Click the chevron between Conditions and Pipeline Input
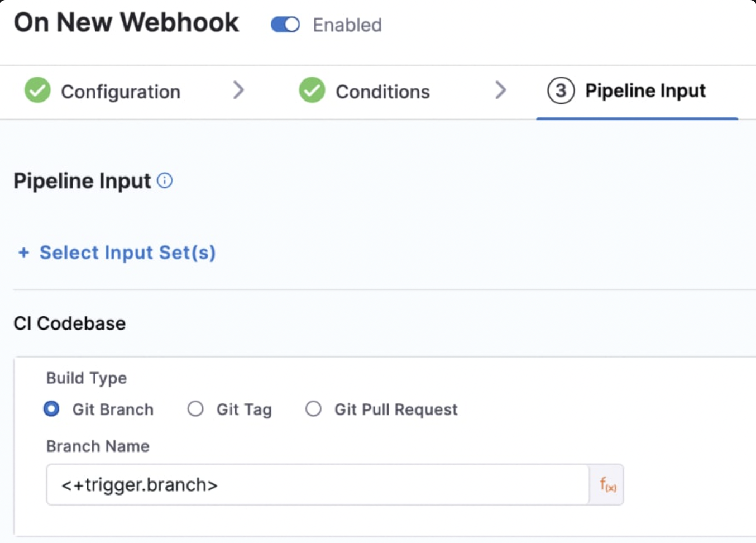Image resolution: width=756 pixels, height=543 pixels. (x=501, y=90)
